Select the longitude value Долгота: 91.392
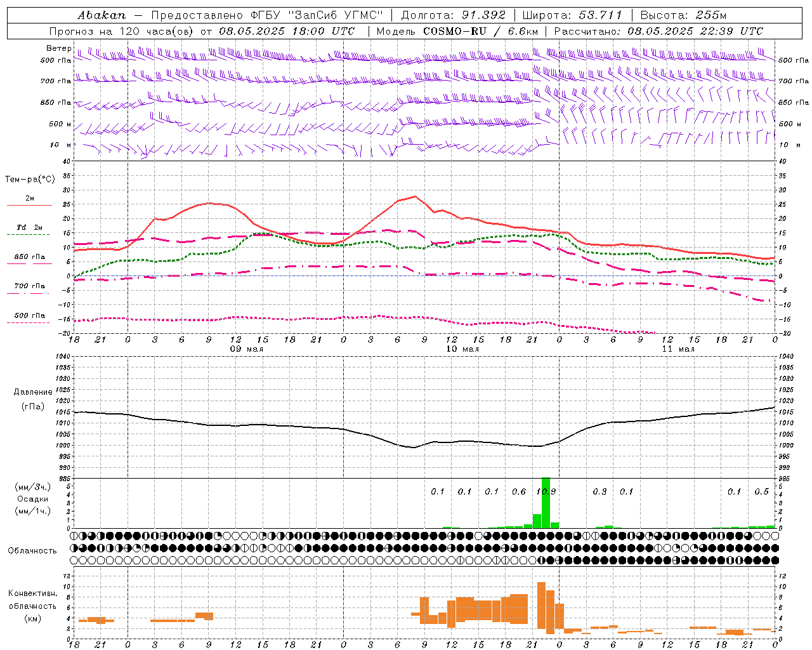The image size is (812, 650). 453,15
